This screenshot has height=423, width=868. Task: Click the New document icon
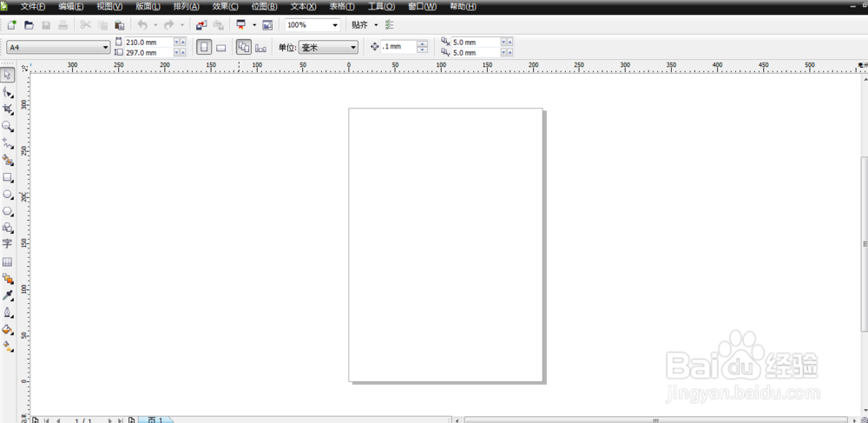click(11, 25)
